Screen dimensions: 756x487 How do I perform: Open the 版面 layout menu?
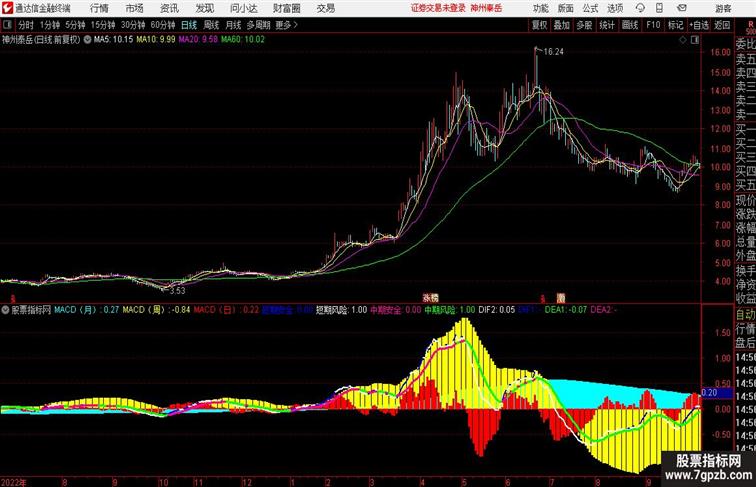coord(566,8)
